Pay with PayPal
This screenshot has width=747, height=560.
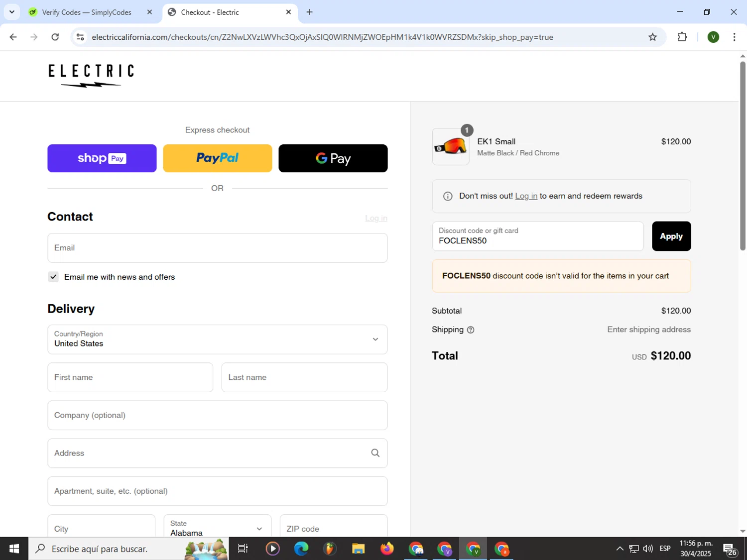coord(218,158)
